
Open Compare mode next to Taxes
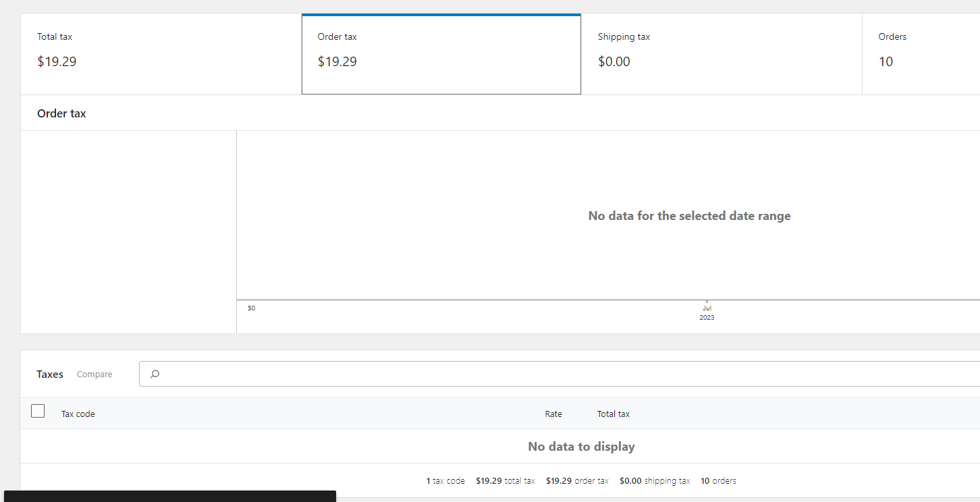point(94,374)
